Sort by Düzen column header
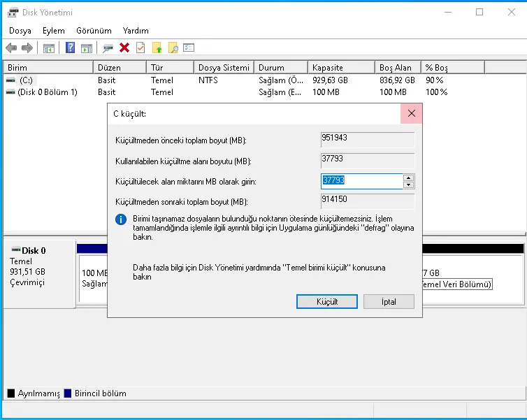Image resolution: width=527 pixels, height=420 pixels. point(120,68)
